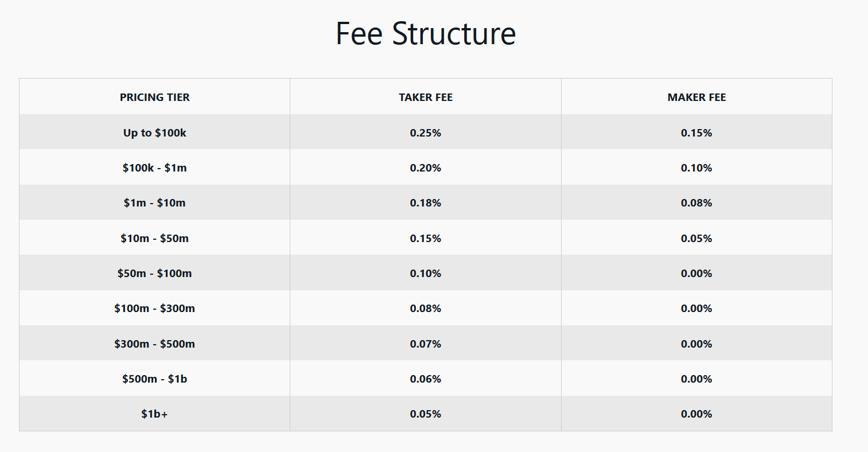Click the $500m - $1b tier cell
The width and height of the screenshot is (868, 452).
click(x=155, y=379)
